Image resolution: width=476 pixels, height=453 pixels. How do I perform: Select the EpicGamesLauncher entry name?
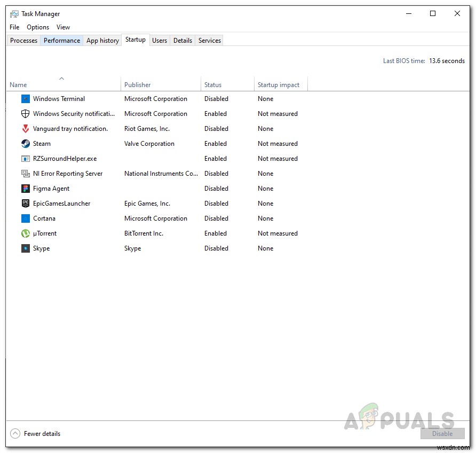pyautogui.click(x=61, y=203)
